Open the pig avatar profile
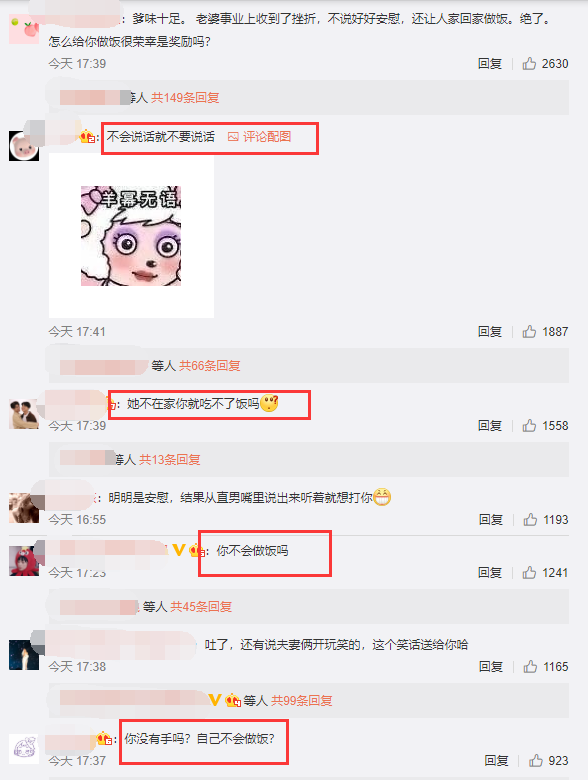The image size is (588, 780). click(x=24, y=146)
